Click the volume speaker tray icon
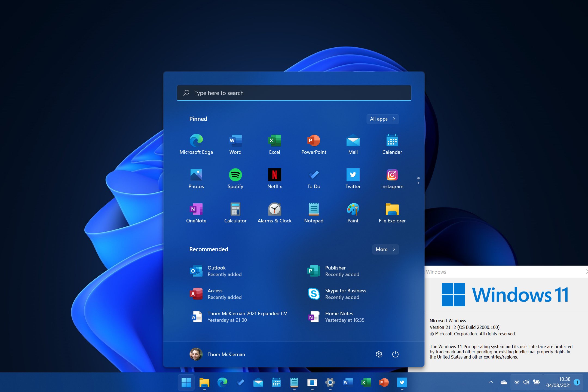The width and height of the screenshot is (588, 392). click(x=526, y=382)
